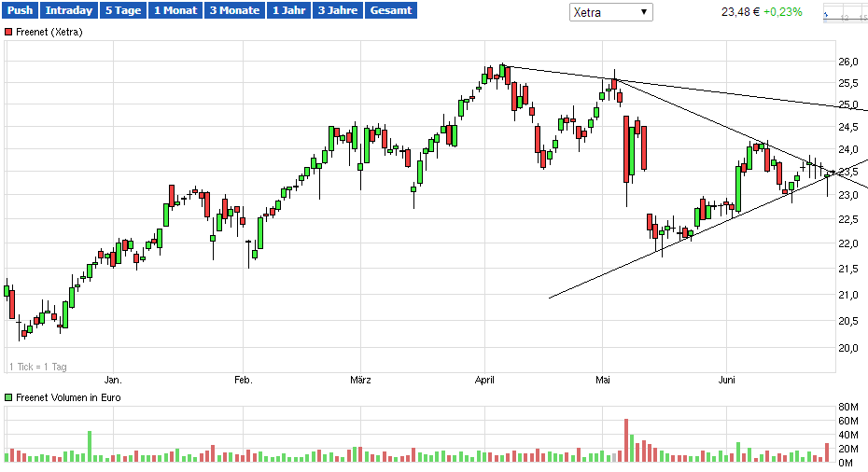The width and height of the screenshot is (868, 472).
Task: Click the Freenet Volumen in Euro label
Action: (68, 397)
